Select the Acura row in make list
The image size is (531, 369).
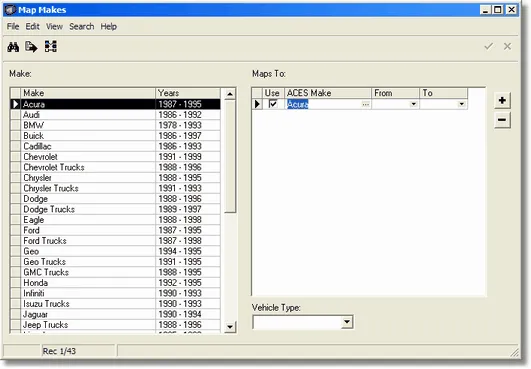click(115, 104)
